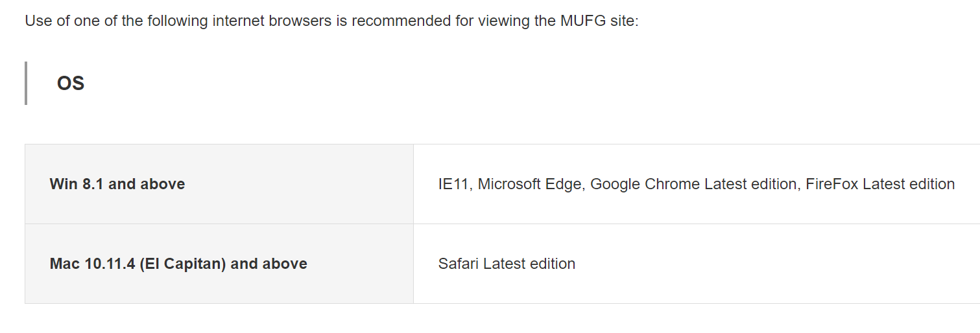The height and width of the screenshot is (333, 980).
Task: Select the "Mac 10.11.4 (El Capitan) and above" cell
Action: coord(218,264)
